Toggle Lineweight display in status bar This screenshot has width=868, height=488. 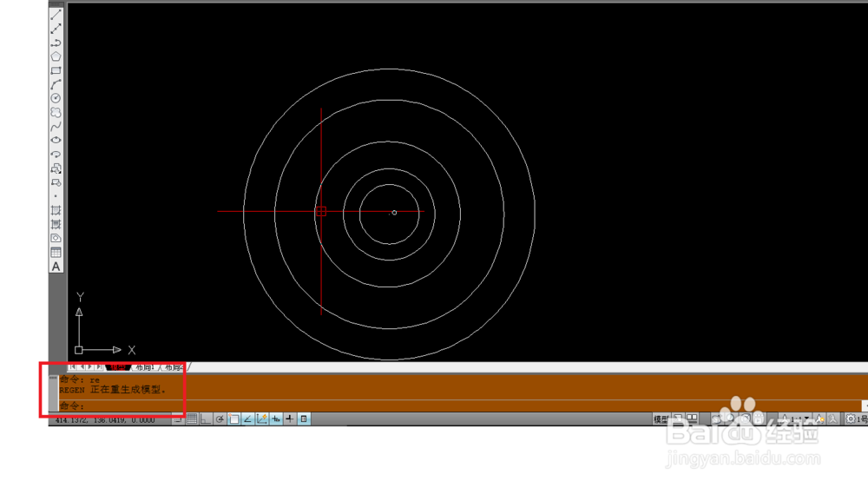pos(290,419)
